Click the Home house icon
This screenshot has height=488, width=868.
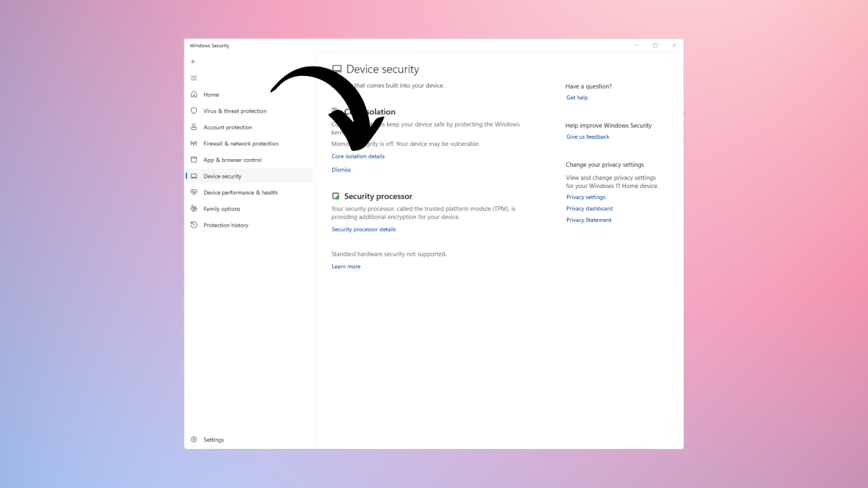click(194, 95)
